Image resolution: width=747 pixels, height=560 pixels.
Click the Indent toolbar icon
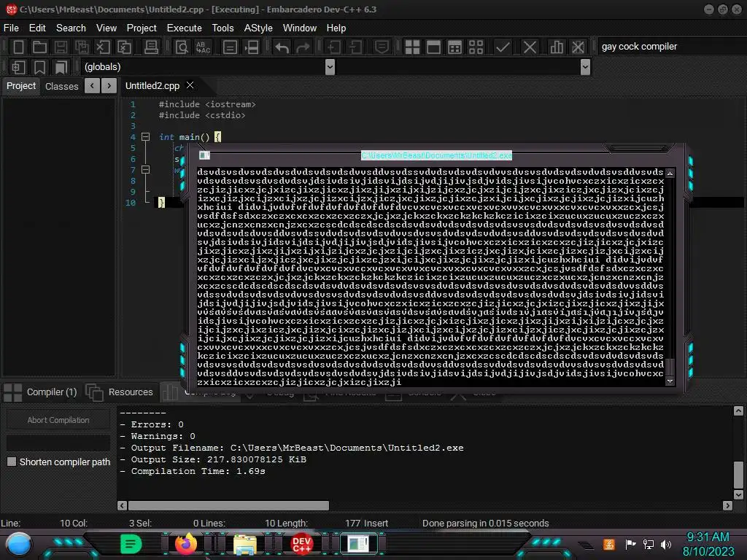point(334,47)
